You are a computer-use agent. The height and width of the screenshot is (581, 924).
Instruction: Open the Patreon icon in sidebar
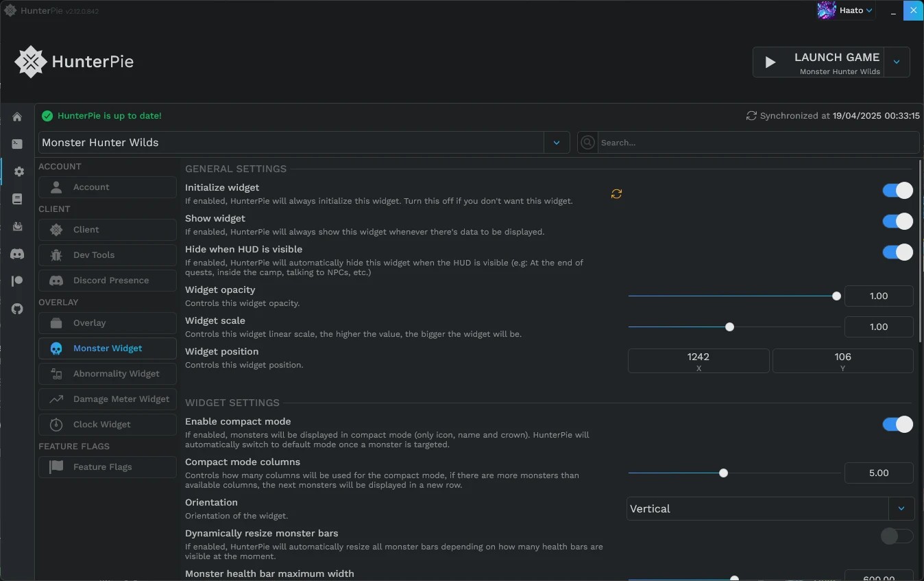17,281
